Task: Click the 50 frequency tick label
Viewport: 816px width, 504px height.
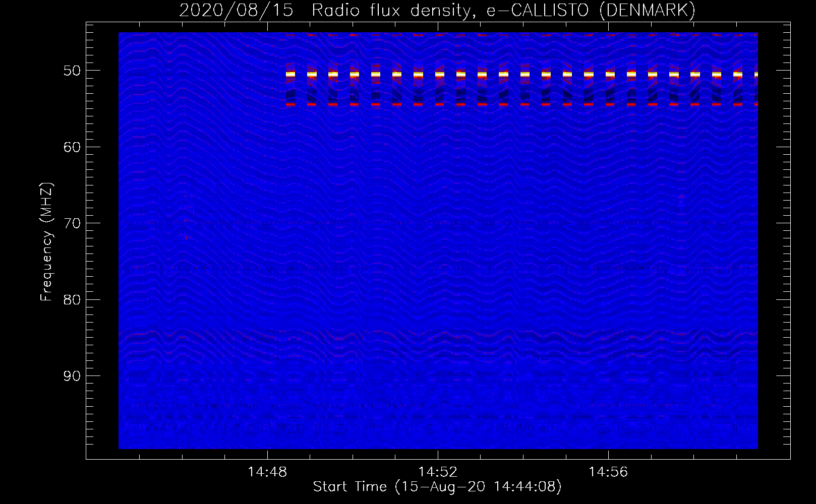Action: click(x=72, y=71)
